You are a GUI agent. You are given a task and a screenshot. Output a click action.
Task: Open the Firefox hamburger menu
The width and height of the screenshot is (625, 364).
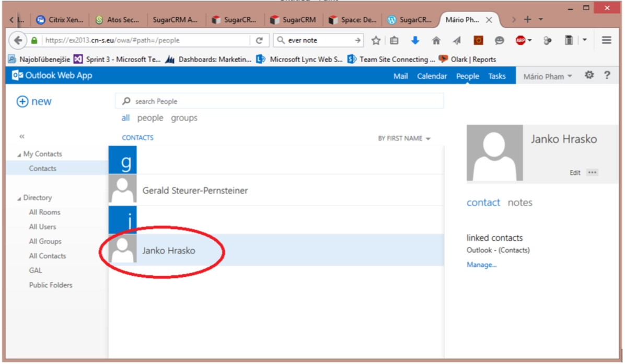(x=606, y=40)
